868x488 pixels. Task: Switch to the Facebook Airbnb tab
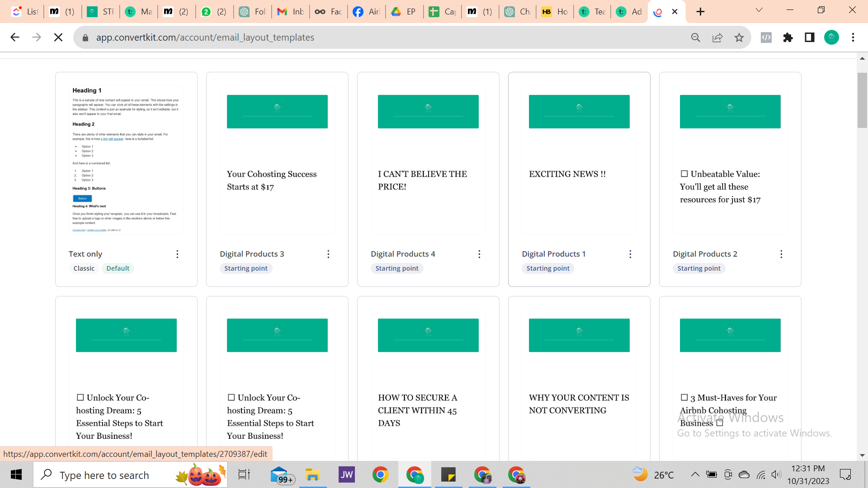click(366, 12)
